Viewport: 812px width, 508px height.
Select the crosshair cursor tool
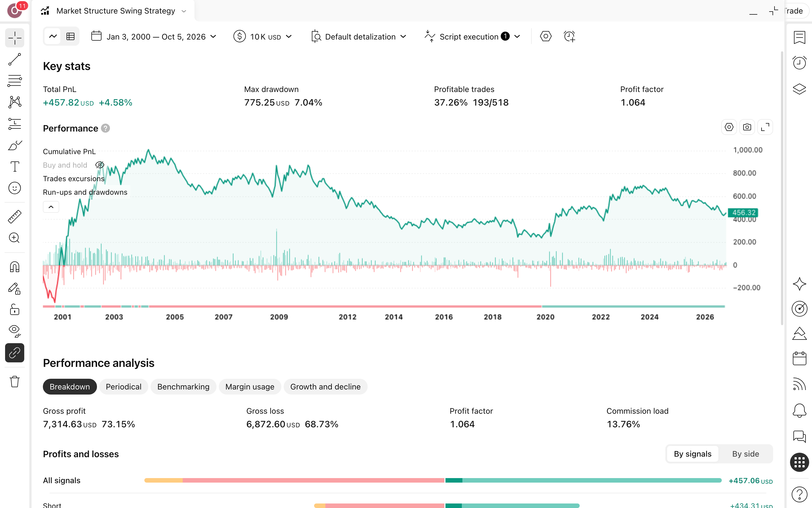15,38
